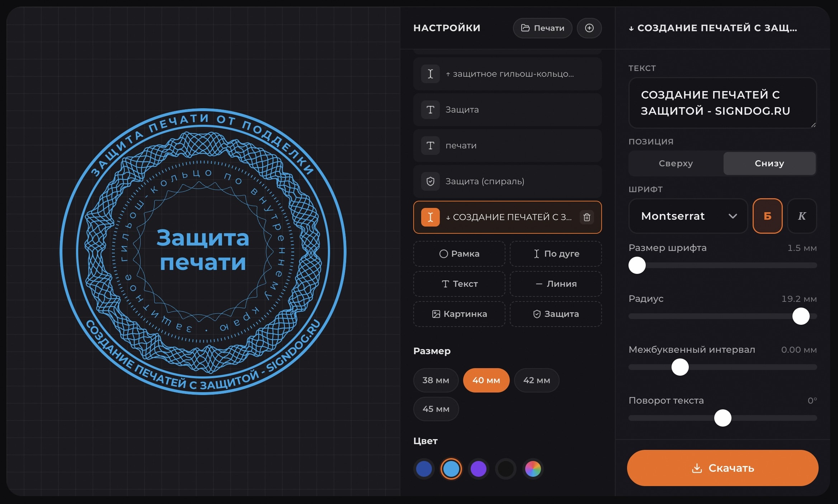Viewport: 838px width, 504px height.
Task: Select the печати text layer row
Action: tap(507, 146)
